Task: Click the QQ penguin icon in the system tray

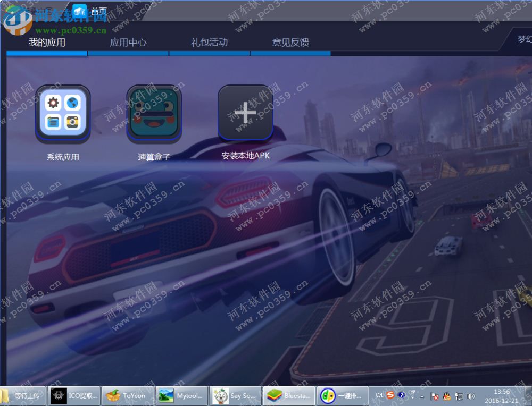Action: pyautogui.click(x=446, y=396)
